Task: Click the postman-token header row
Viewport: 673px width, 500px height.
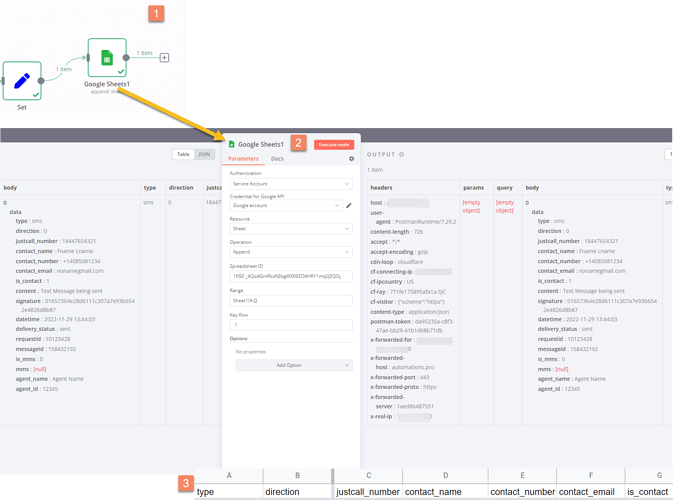Action: tap(412, 326)
